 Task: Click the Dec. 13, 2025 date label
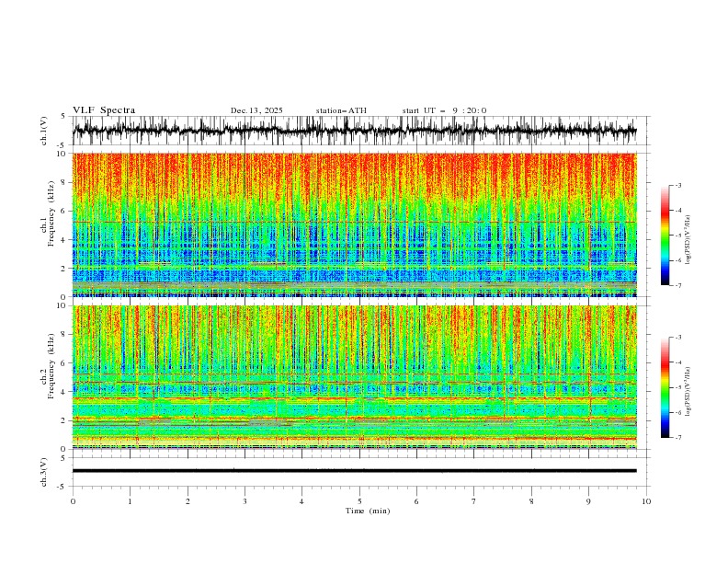[x=256, y=110]
